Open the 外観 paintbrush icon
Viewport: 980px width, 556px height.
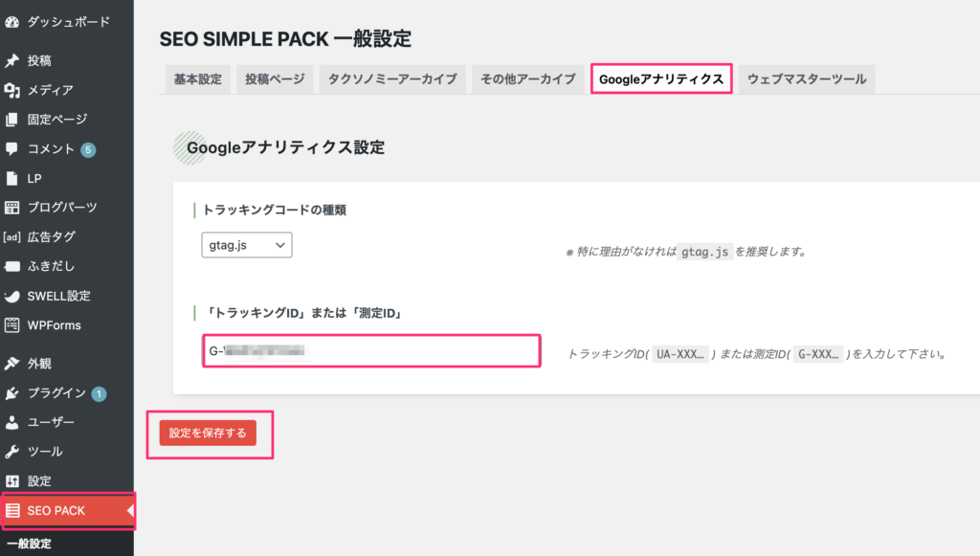[11, 364]
